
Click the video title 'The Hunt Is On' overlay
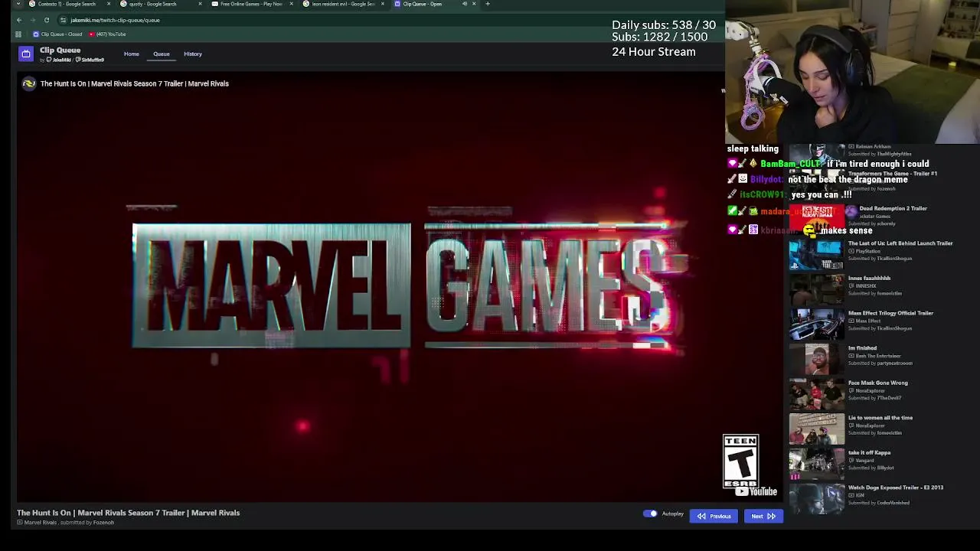coord(134,83)
